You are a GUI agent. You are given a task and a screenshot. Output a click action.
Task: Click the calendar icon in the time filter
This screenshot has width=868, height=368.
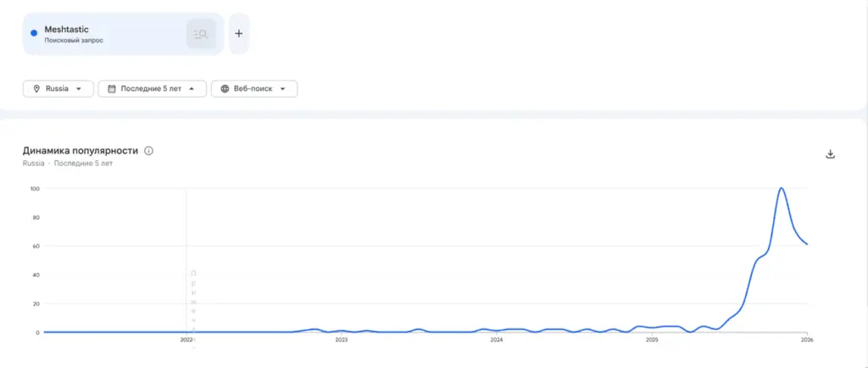[112, 89]
